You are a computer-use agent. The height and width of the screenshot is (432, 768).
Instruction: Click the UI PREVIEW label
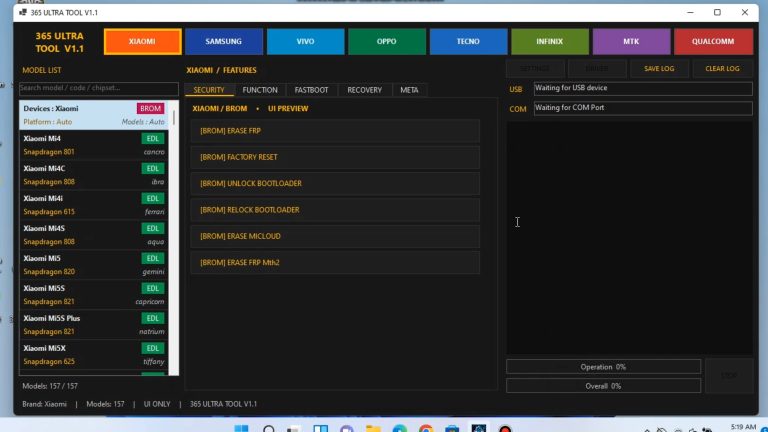coord(288,109)
